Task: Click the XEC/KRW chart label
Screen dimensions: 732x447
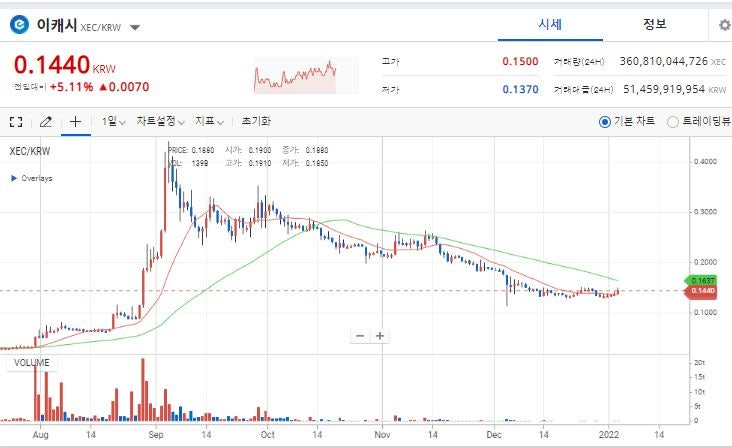Action: (30, 151)
